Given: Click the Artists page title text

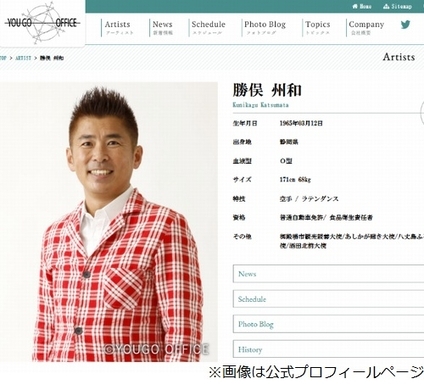Looking at the screenshot, I should (x=399, y=57).
